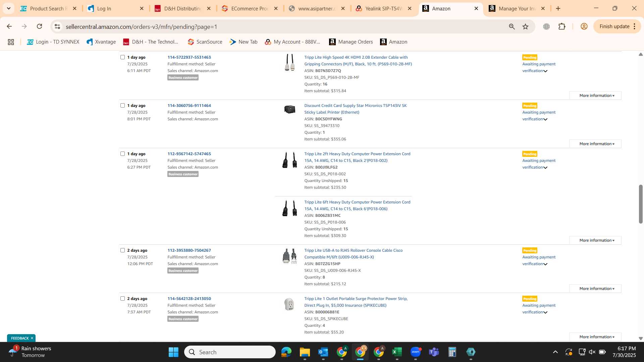Open Calculator from the taskbar
The width and height of the screenshot is (644, 362).
452,352
